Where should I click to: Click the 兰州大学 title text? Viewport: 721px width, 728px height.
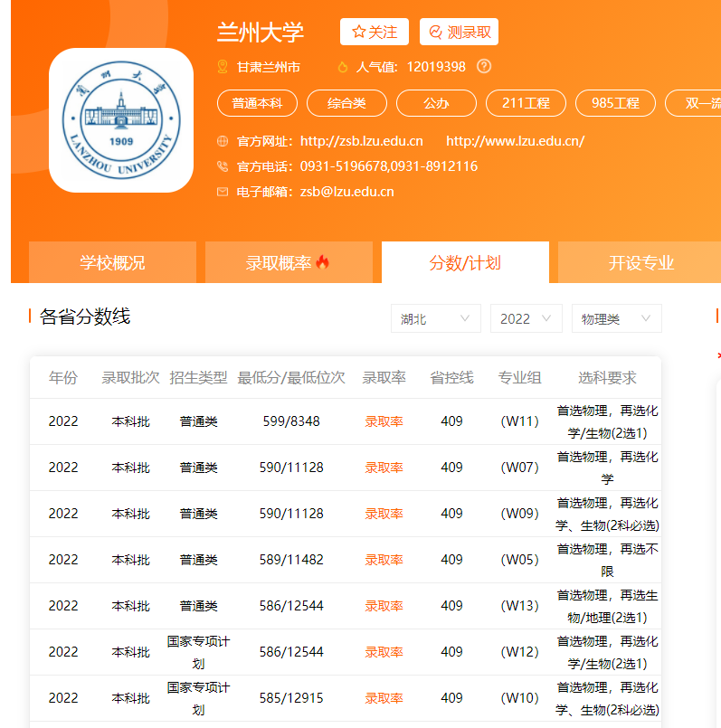[261, 33]
